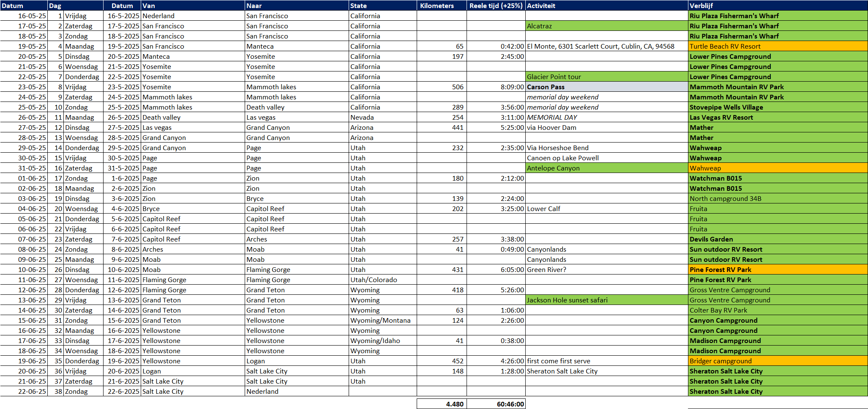Screen dimensions: 868x409
Task: Select the Glacier Point tour cell
Action: (x=606, y=77)
